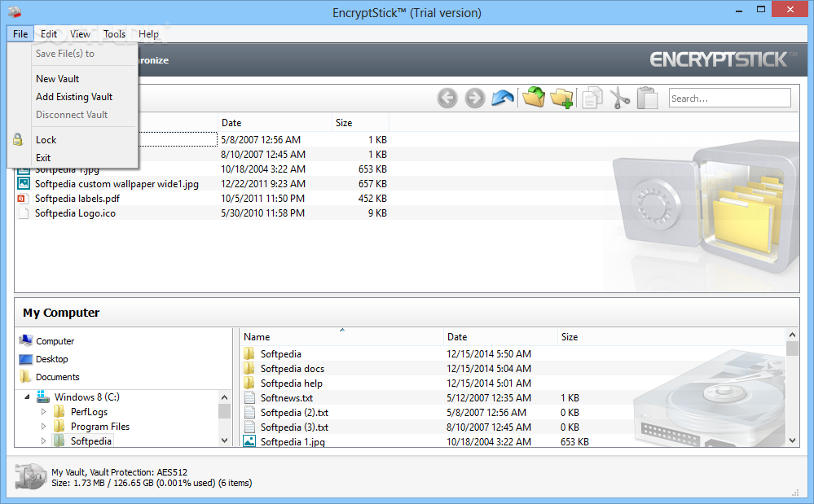Click the Back navigation arrow icon
The image size is (814, 504).
click(x=447, y=98)
